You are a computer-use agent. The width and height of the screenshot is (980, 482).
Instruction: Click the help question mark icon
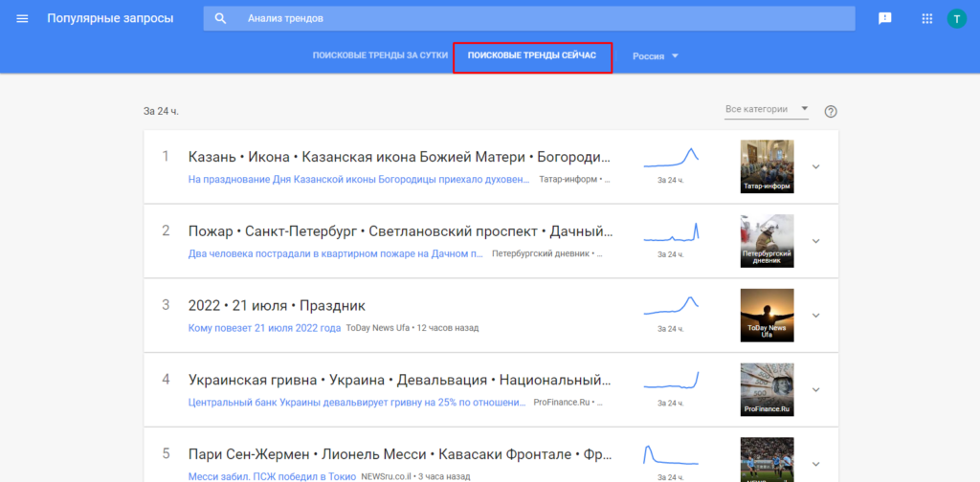click(831, 112)
